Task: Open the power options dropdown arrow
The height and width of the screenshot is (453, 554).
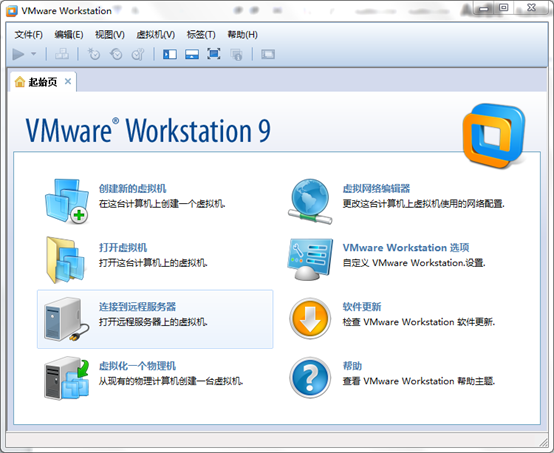Action: click(x=34, y=54)
